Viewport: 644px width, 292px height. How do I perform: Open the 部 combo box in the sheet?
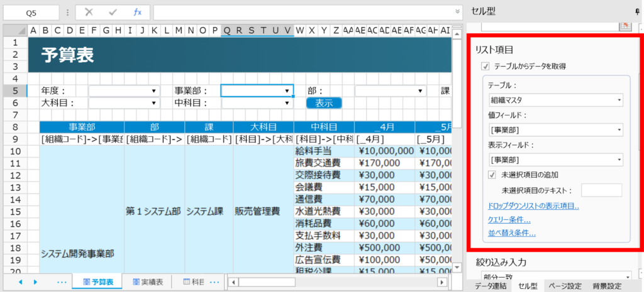click(x=390, y=90)
